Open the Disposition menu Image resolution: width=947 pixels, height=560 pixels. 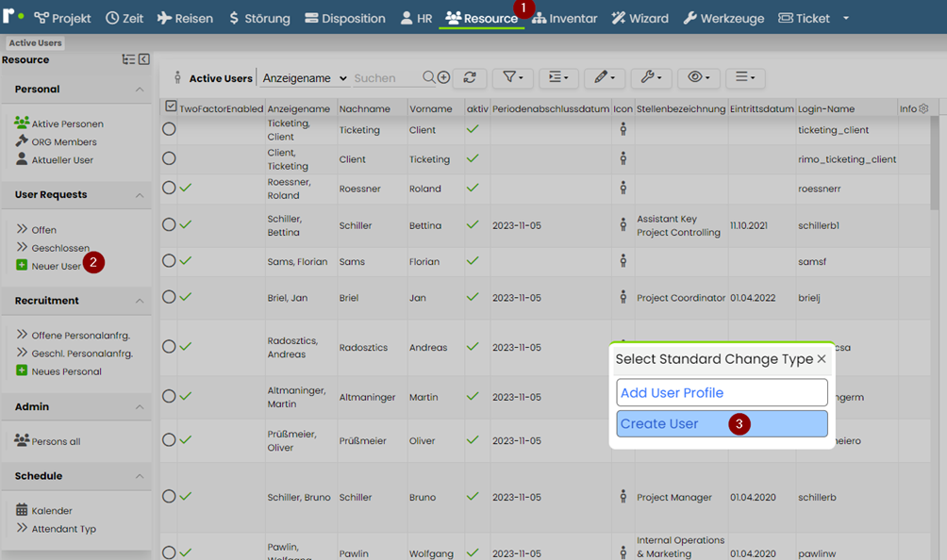pos(345,18)
